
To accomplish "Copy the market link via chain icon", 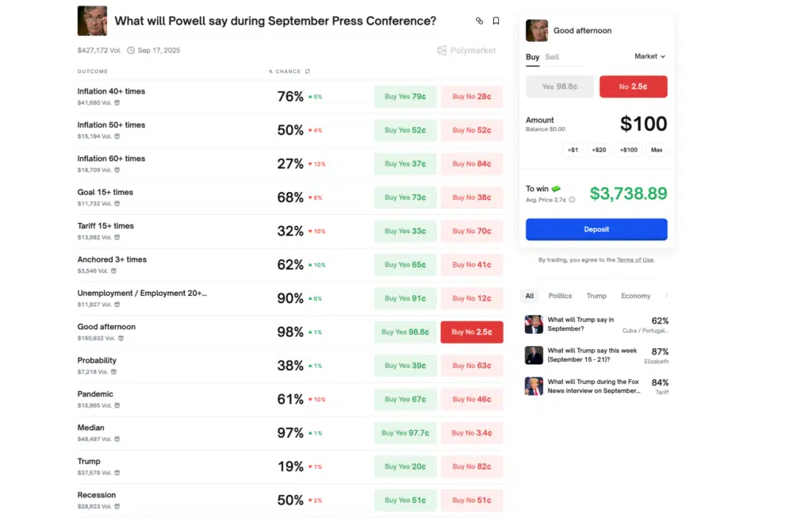I will (479, 21).
